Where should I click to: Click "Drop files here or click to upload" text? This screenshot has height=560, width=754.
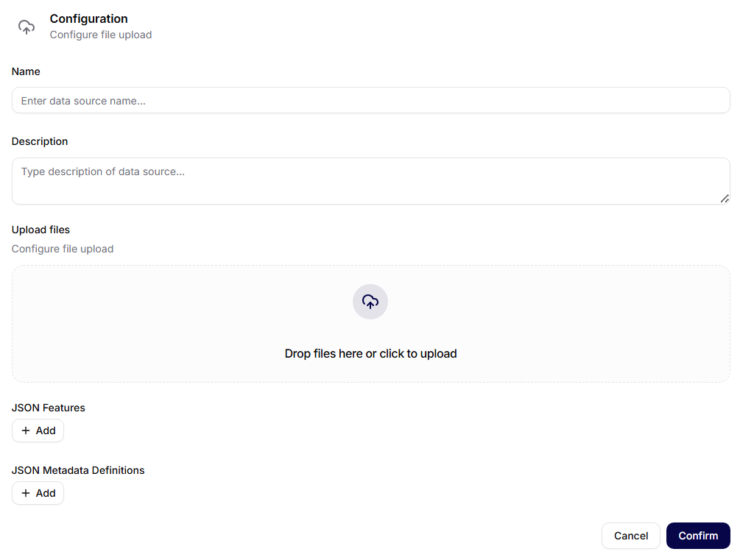coord(370,353)
